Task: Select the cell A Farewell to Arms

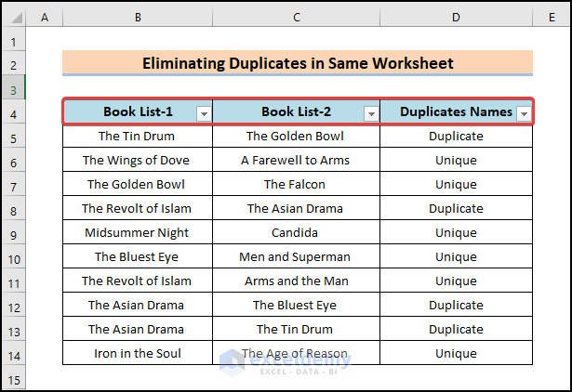Action: click(x=296, y=161)
